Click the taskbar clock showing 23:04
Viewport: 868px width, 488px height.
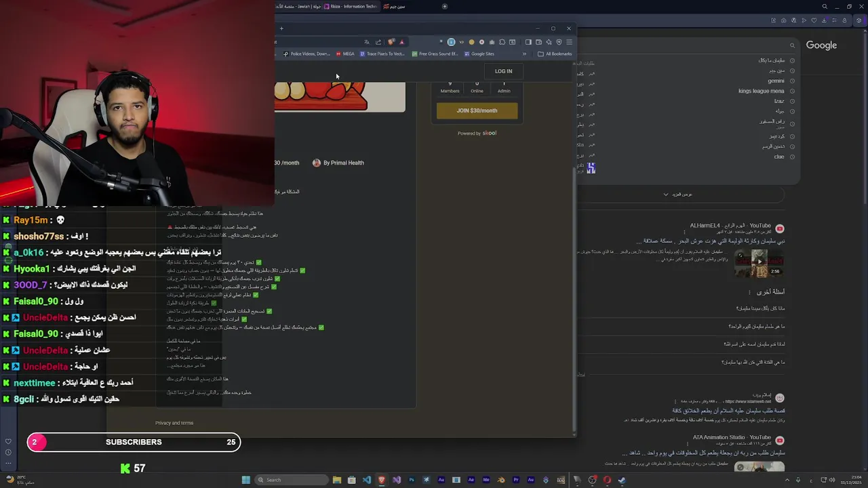pyautogui.click(x=851, y=480)
